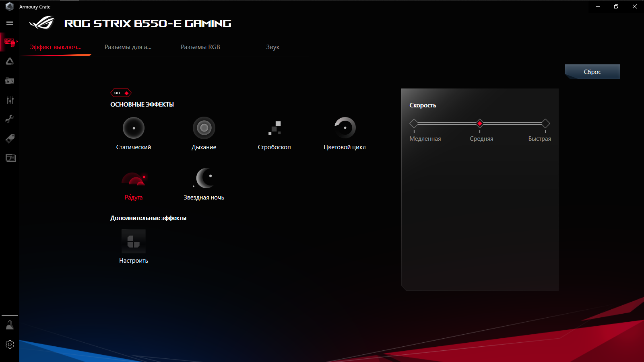
Task: Open the settings gear icon
Action: coord(10,345)
